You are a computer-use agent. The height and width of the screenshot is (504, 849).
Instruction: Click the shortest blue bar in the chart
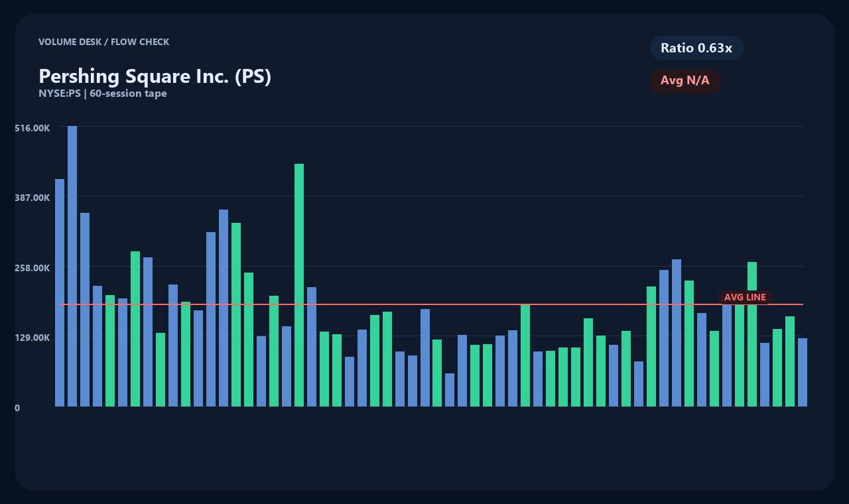click(450, 390)
